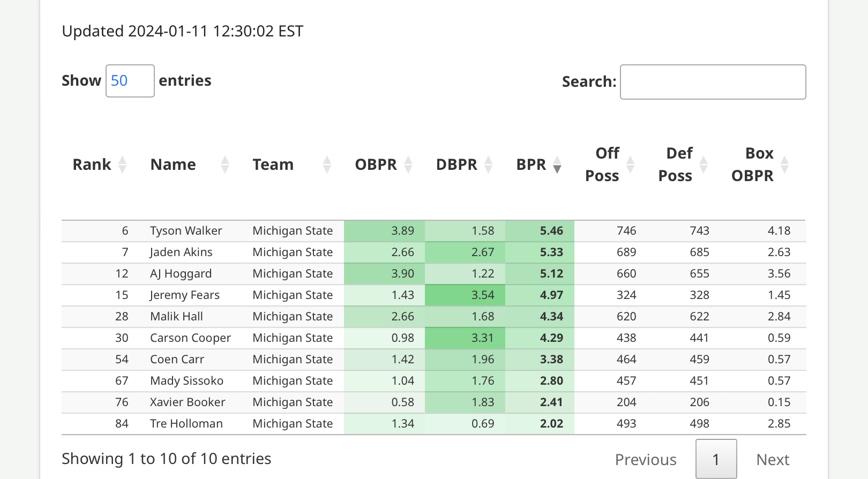Sort using Box OBPR arrows
Image resolution: width=868 pixels, height=479 pixels.
click(x=785, y=164)
